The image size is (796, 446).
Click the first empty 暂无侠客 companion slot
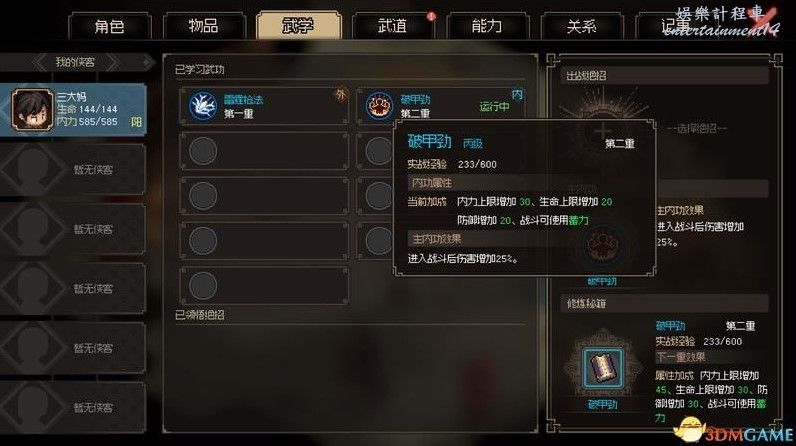(x=73, y=169)
